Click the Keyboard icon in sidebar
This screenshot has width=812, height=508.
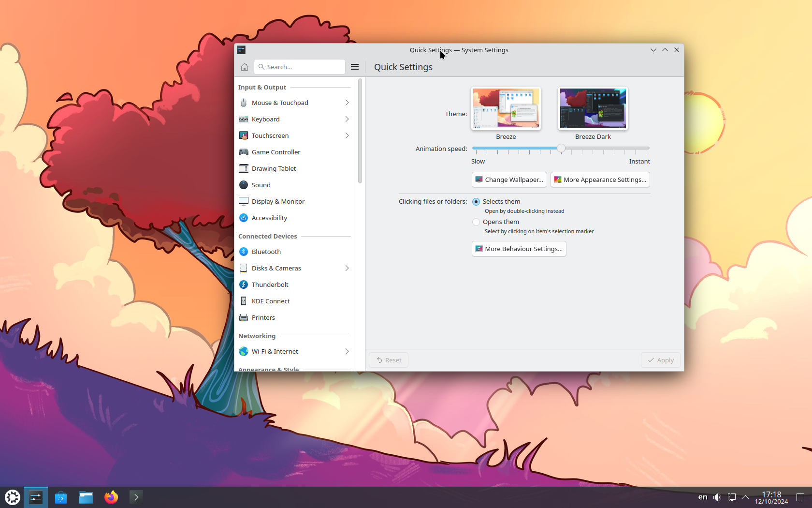(x=244, y=119)
